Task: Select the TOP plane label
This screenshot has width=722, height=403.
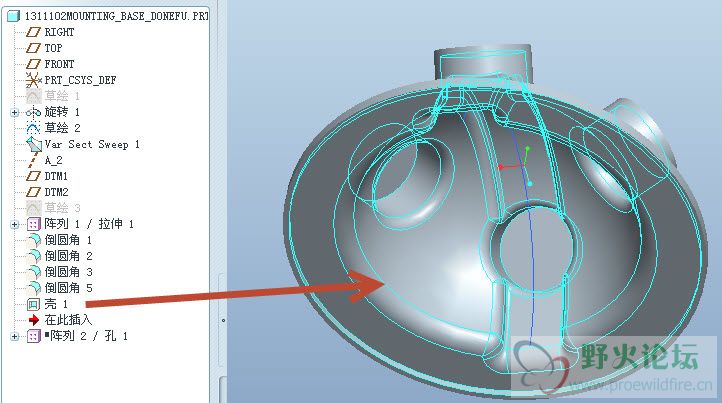Action: pos(53,48)
